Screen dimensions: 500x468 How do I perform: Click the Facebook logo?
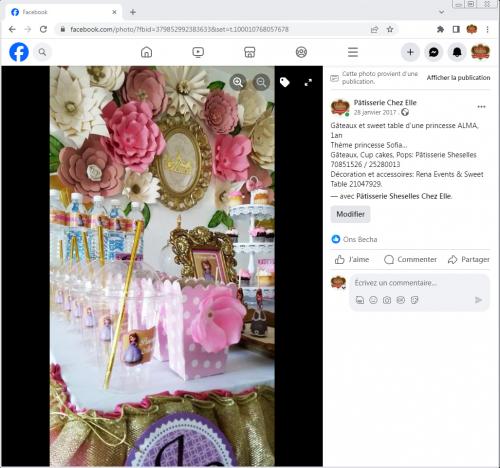click(x=19, y=52)
